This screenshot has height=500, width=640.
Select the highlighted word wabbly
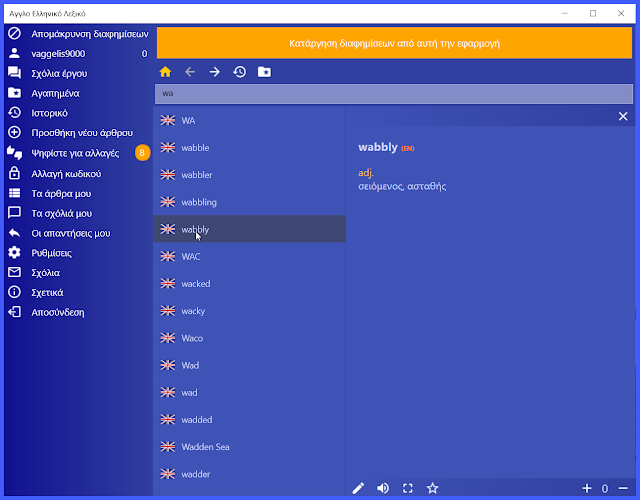249,229
